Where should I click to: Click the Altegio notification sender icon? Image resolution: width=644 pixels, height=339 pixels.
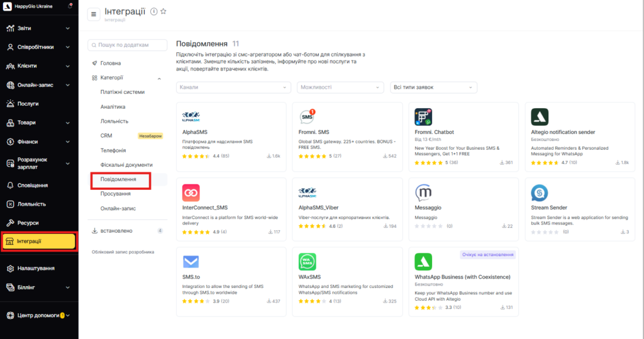tap(540, 116)
